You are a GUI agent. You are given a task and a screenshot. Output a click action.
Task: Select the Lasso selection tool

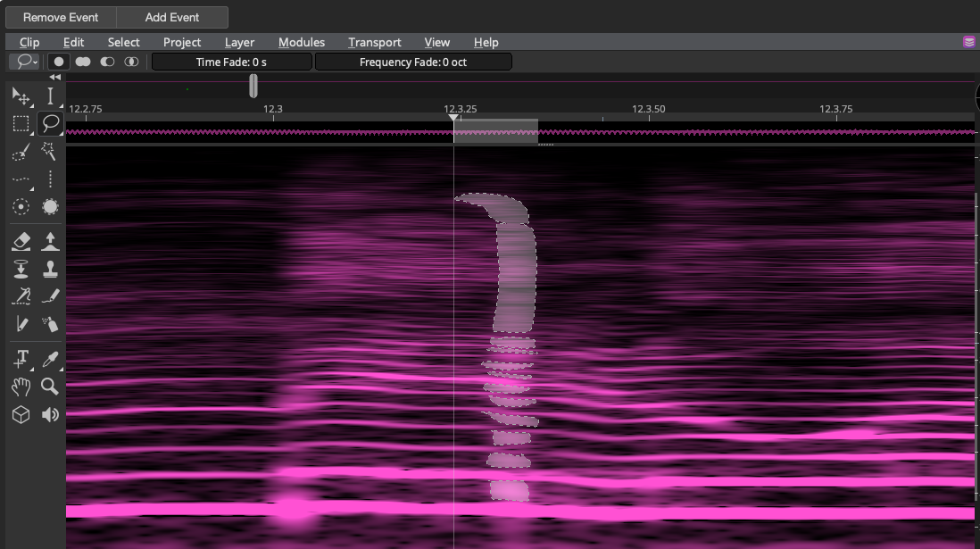click(x=50, y=124)
